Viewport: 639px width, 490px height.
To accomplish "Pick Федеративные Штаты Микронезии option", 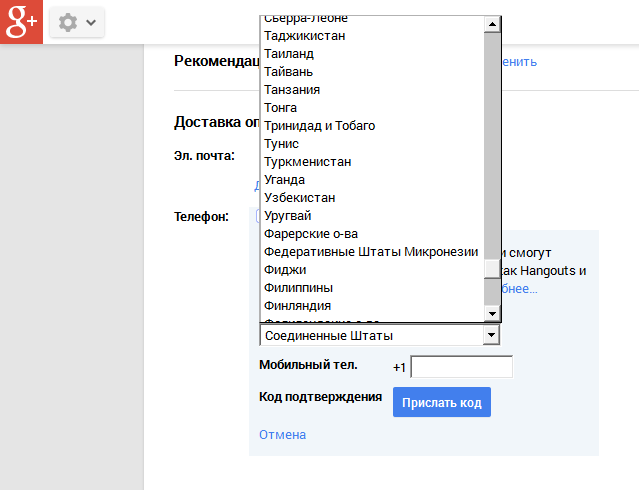I will coord(371,252).
